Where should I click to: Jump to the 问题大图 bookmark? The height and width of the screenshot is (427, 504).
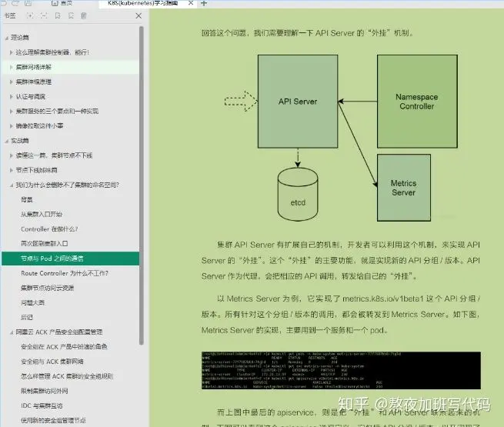pyautogui.click(x=32, y=302)
